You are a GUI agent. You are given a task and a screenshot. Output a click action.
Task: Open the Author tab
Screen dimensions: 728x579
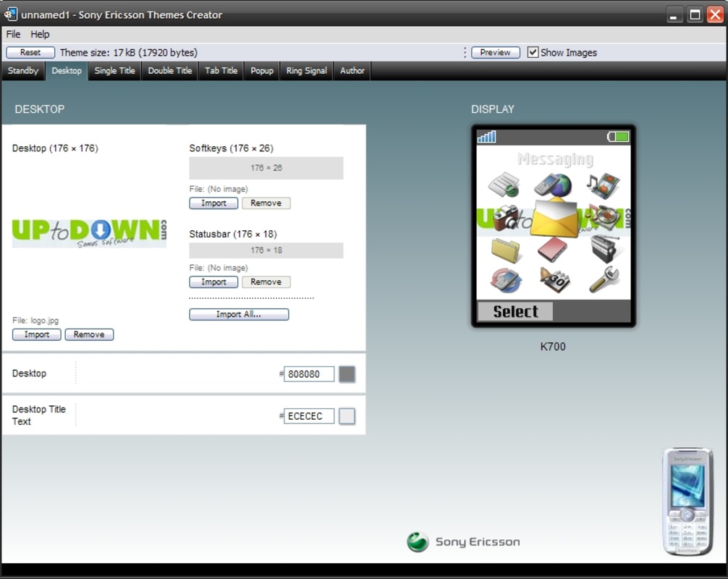pos(352,71)
